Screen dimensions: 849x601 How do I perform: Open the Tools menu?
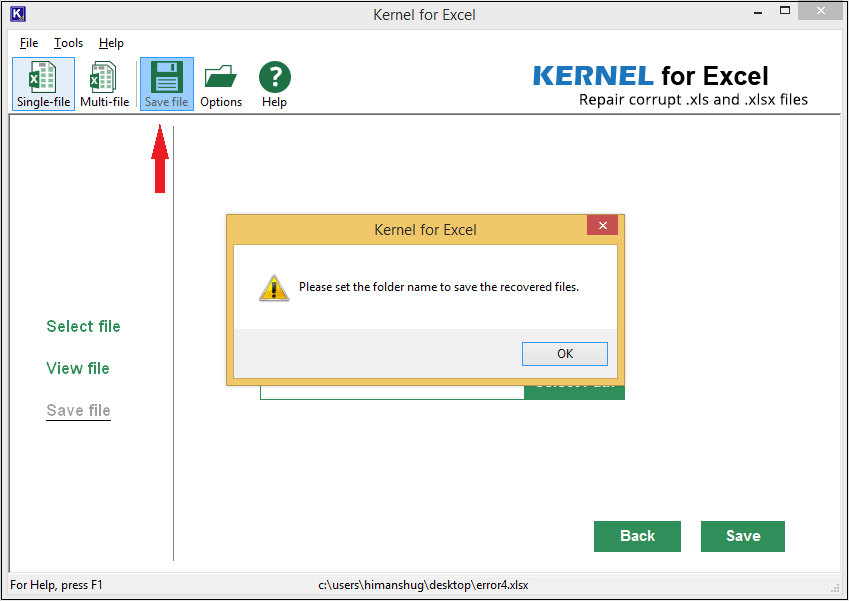pyautogui.click(x=68, y=43)
